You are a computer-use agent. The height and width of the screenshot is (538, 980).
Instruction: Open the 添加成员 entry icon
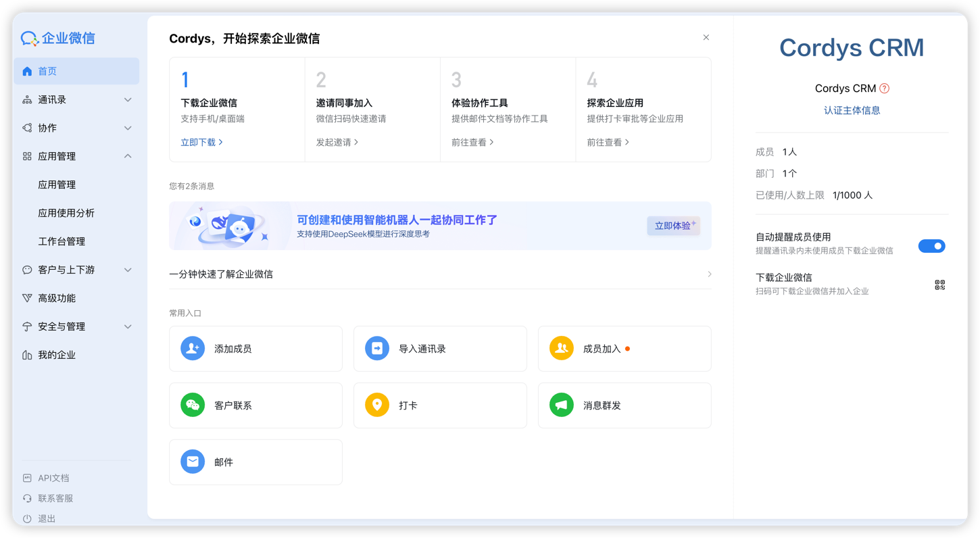click(x=192, y=348)
